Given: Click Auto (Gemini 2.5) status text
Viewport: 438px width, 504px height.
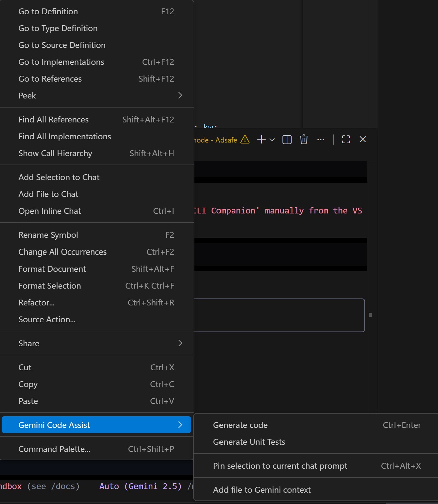Looking at the screenshot, I should coord(141,486).
